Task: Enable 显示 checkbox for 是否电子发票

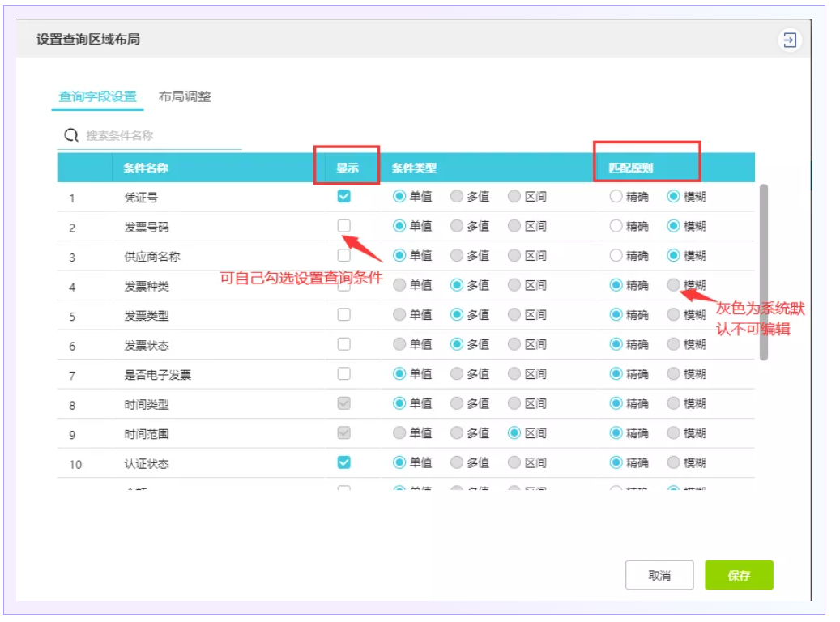Action: 344,373
